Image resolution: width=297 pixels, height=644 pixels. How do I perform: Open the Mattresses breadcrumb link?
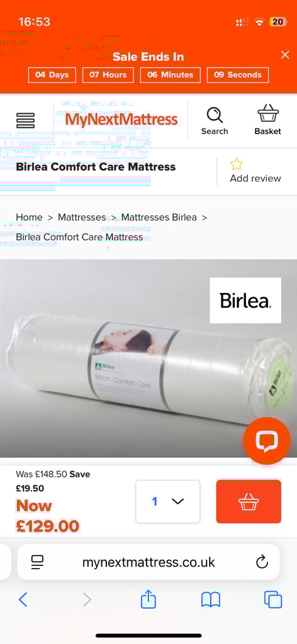(x=82, y=217)
